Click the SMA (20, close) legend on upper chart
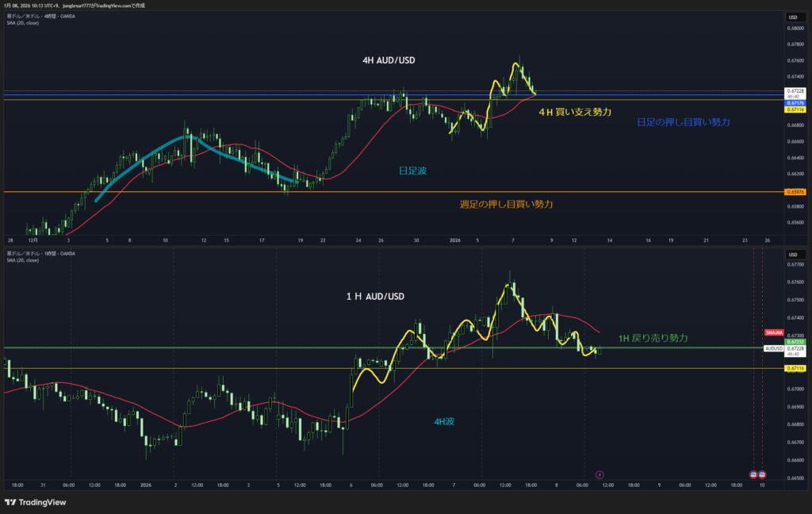The image size is (812, 514). [22, 23]
